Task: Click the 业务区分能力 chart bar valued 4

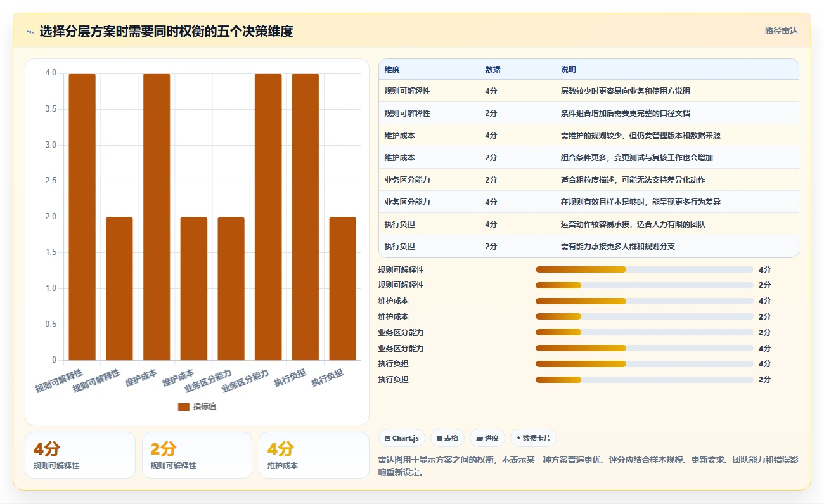Action: tap(268, 217)
